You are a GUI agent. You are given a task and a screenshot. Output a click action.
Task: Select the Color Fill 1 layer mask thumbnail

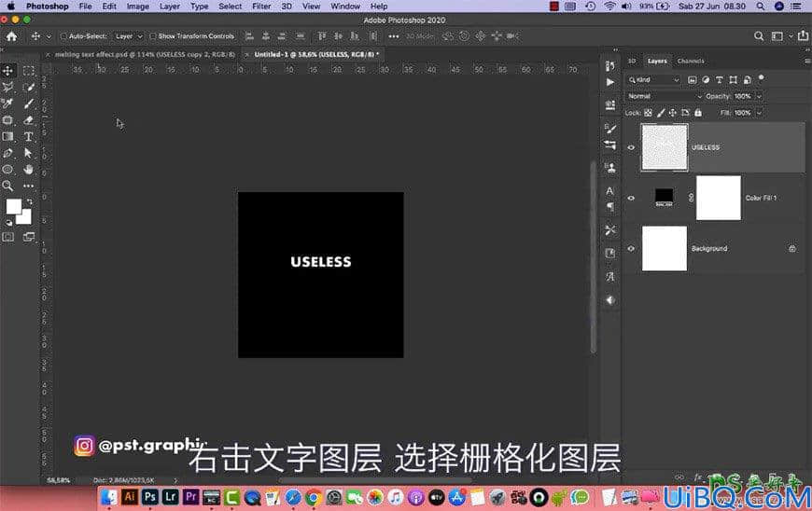(x=719, y=198)
